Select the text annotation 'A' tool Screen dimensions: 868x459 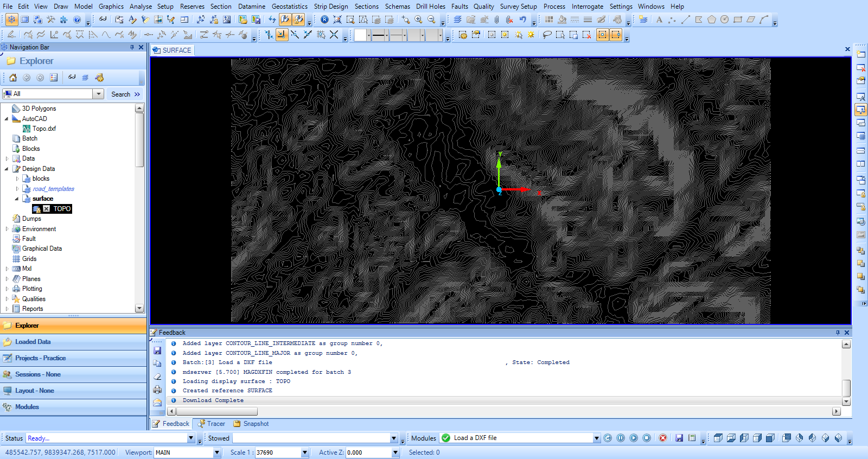(659, 20)
